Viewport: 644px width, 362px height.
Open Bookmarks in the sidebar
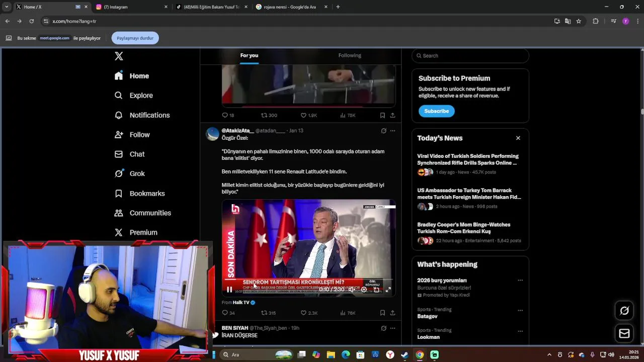pyautogui.click(x=139, y=194)
